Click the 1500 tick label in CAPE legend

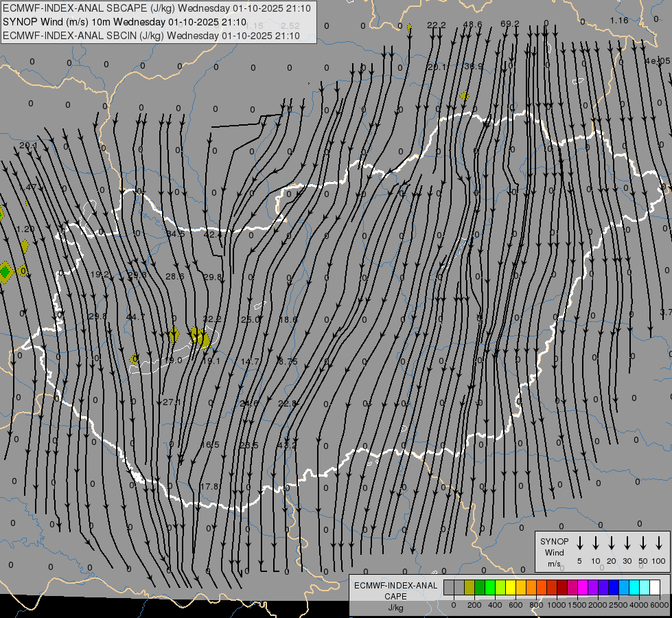[577, 605]
